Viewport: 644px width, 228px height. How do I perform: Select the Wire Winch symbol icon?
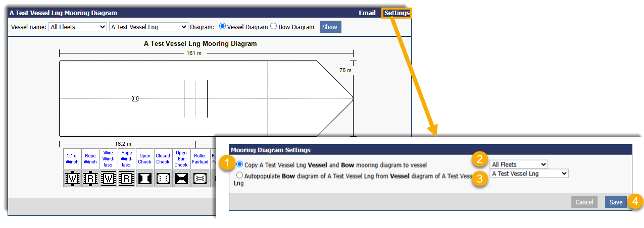pos(72,179)
